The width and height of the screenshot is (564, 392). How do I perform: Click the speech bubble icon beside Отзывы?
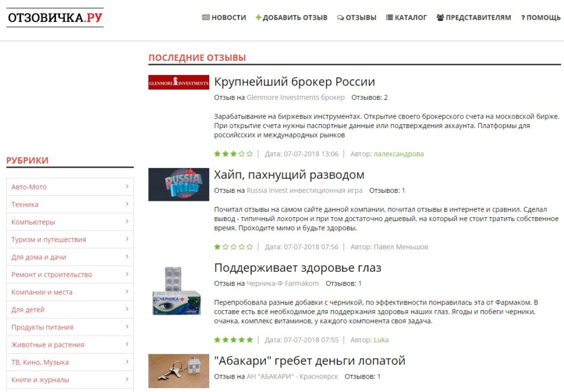pyautogui.click(x=340, y=17)
